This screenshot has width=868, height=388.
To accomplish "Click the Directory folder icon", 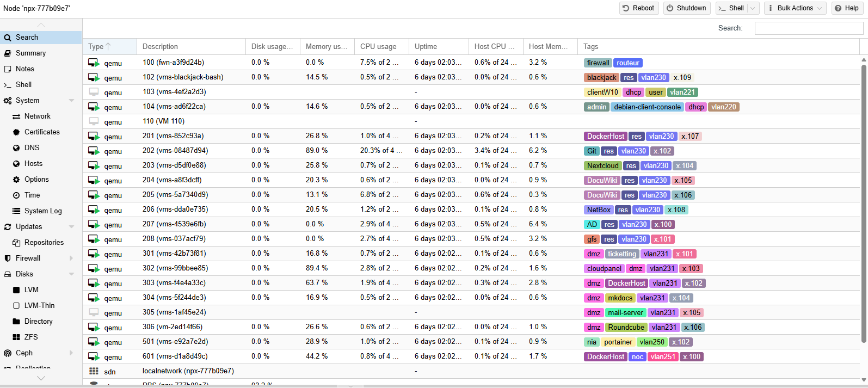I will [16, 322].
